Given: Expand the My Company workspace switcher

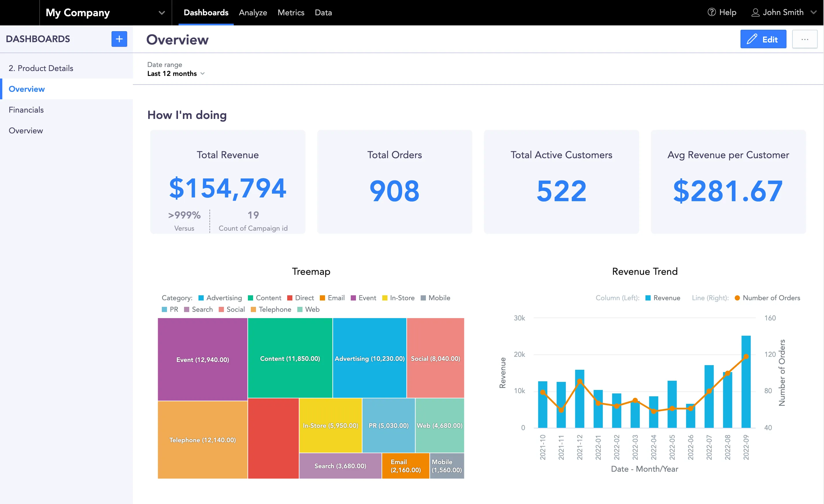Looking at the screenshot, I should coord(162,13).
